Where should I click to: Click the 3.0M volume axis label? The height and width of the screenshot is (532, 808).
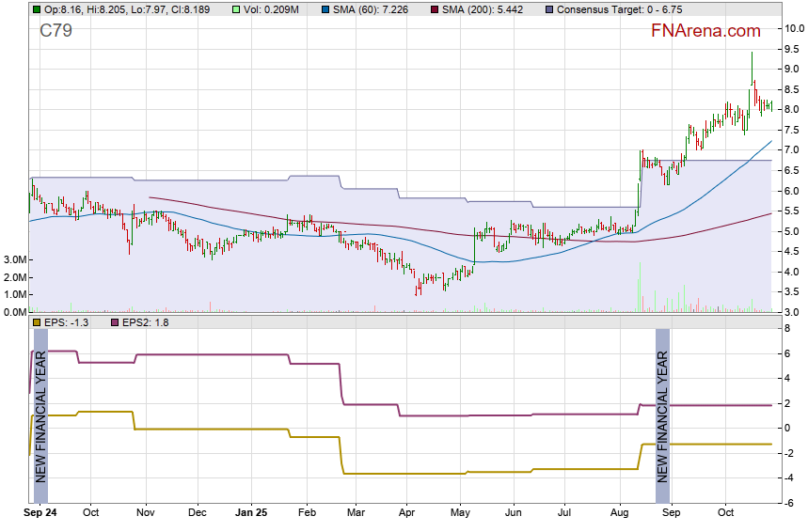(15, 259)
